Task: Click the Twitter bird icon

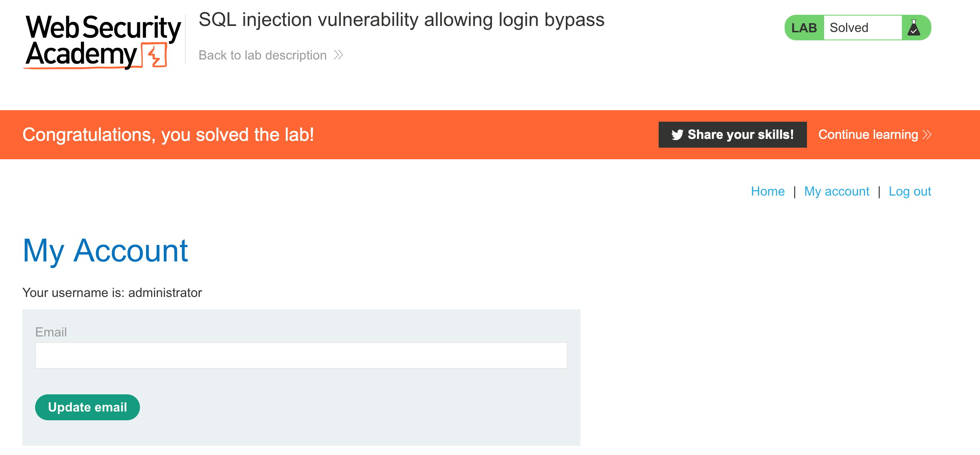Action: click(x=677, y=135)
